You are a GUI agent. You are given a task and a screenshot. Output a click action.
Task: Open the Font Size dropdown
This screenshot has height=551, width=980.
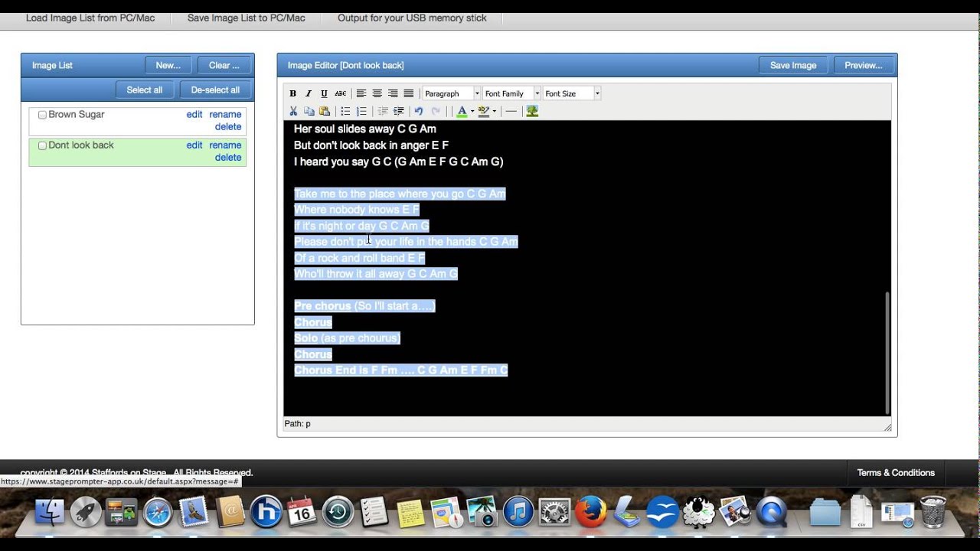coord(572,93)
